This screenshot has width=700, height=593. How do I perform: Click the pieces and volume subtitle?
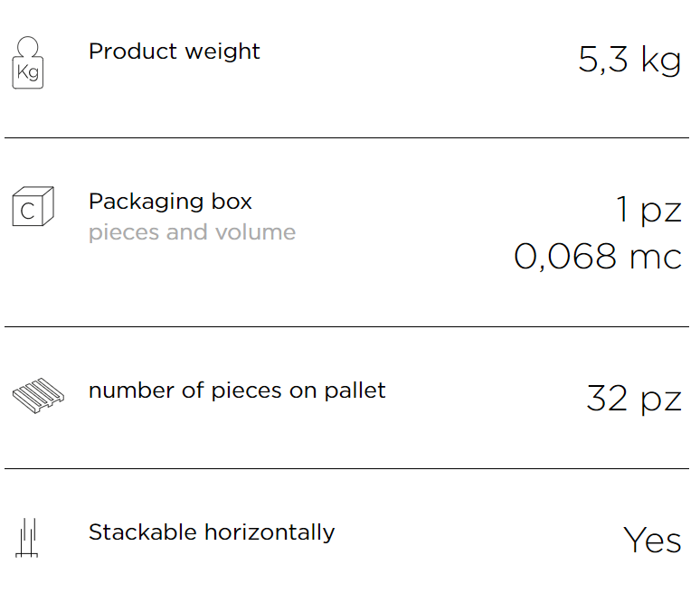pos(192,232)
